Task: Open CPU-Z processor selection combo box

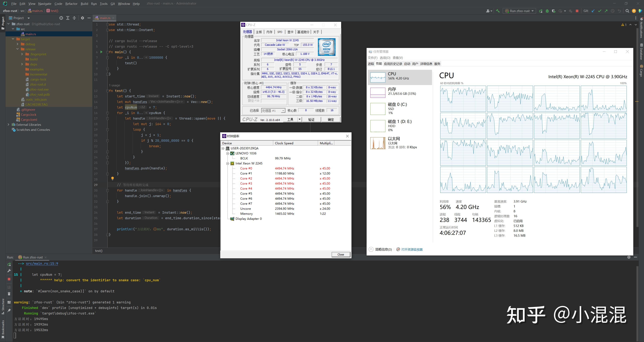Action: 273,111
